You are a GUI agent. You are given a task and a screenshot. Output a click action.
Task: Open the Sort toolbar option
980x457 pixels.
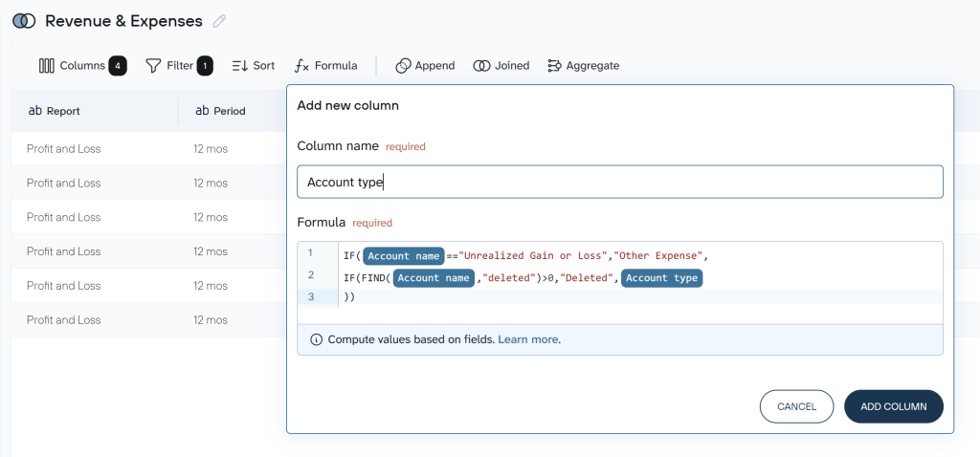click(x=253, y=66)
